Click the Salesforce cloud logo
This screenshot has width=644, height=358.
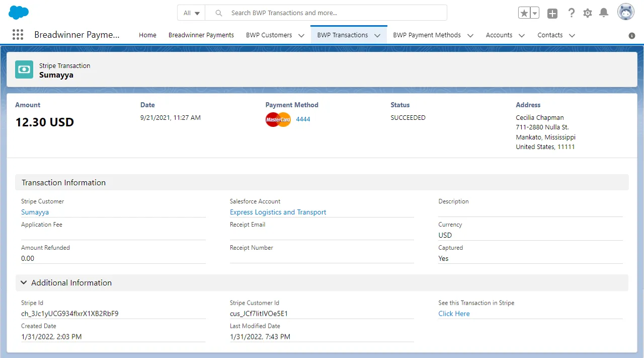pyautogui.click(x=19, y=13)
